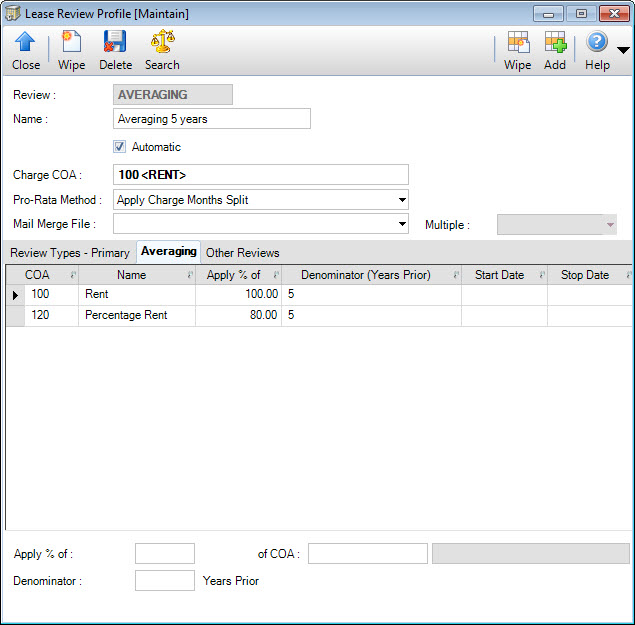Close the window with the red X
The height and width of the screenshot is (625, 635).
coord(614,14)
